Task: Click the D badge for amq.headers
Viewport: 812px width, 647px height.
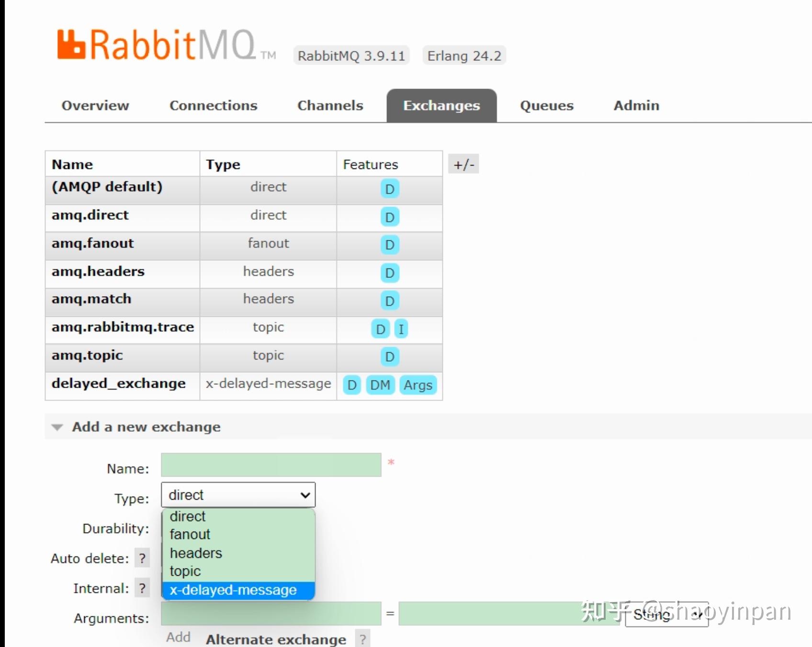Action: pos(390,273)
